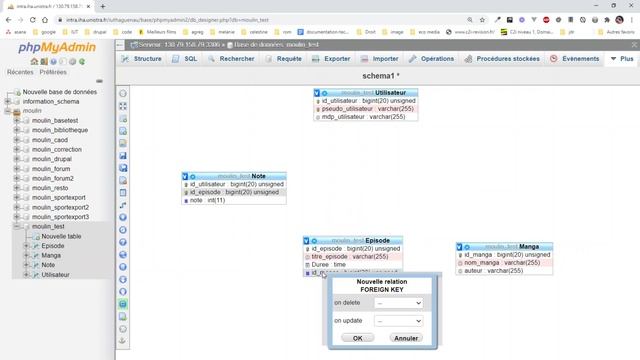The width and height of the screenshot is (640, 360).
Task: Open the on delete dropdown
Action: 398,303
